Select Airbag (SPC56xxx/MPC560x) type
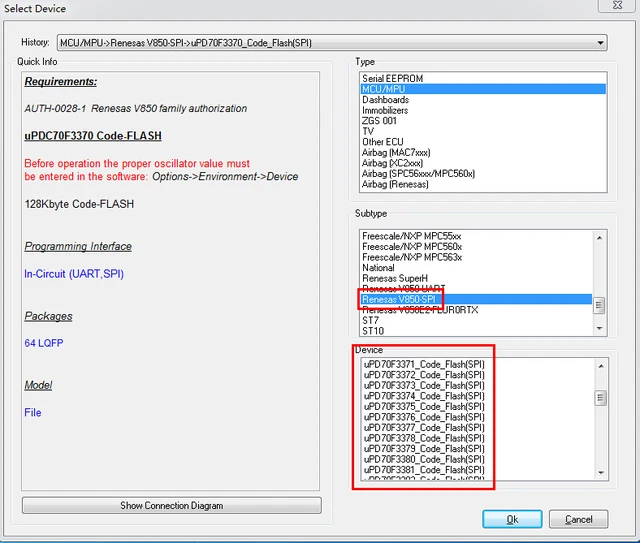The width and height of the screenshot is (640, 543). 483,174
